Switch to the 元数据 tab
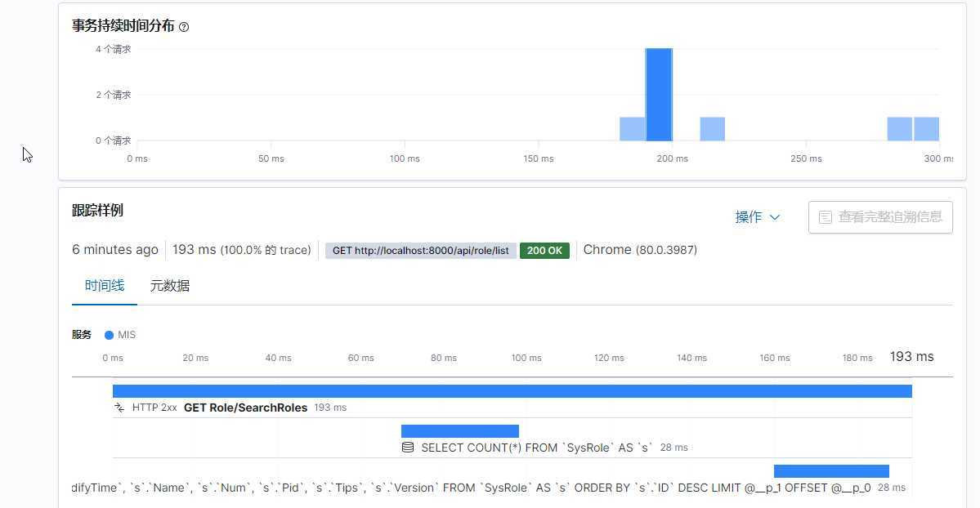The image size is (980, 508). click(x=170, y=286)
